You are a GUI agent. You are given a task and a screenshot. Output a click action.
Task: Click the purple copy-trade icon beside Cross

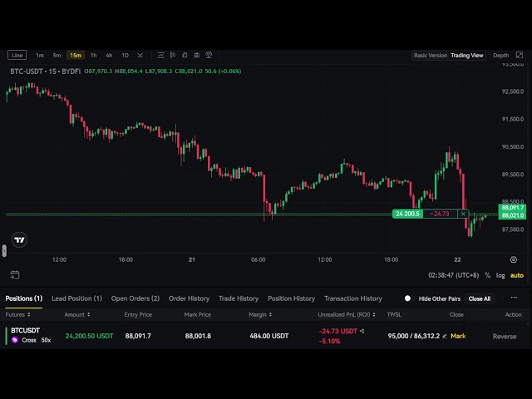click(15, 340)
